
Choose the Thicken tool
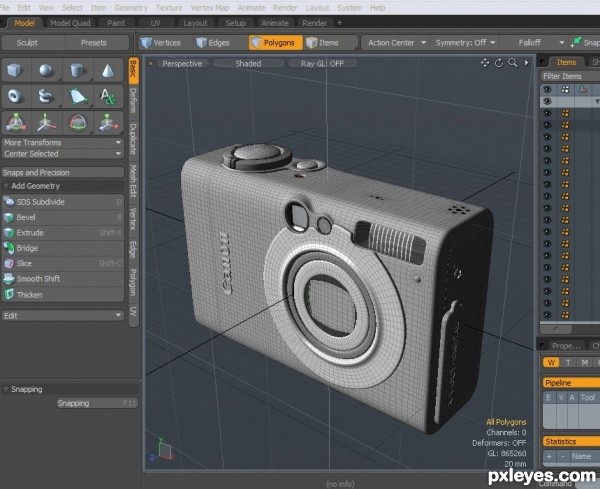click(x=63, y=294)
